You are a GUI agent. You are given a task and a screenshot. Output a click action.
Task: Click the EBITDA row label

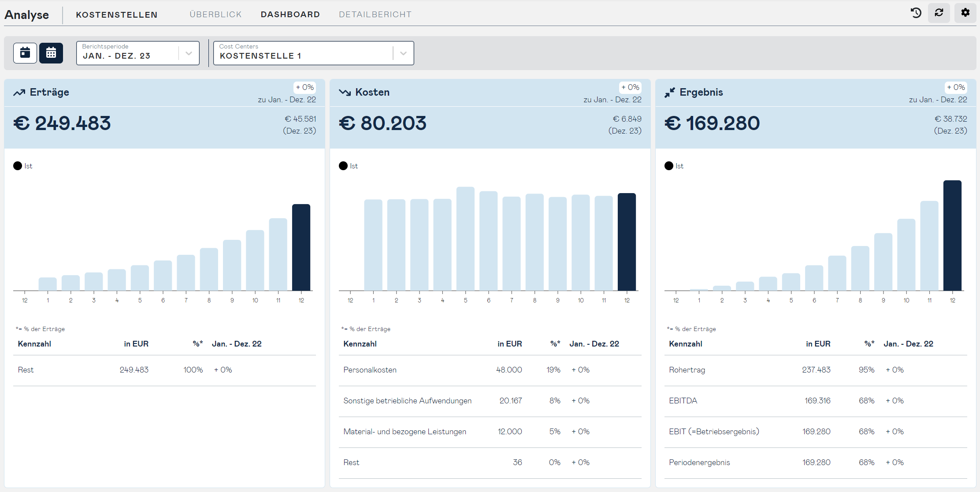683,401
